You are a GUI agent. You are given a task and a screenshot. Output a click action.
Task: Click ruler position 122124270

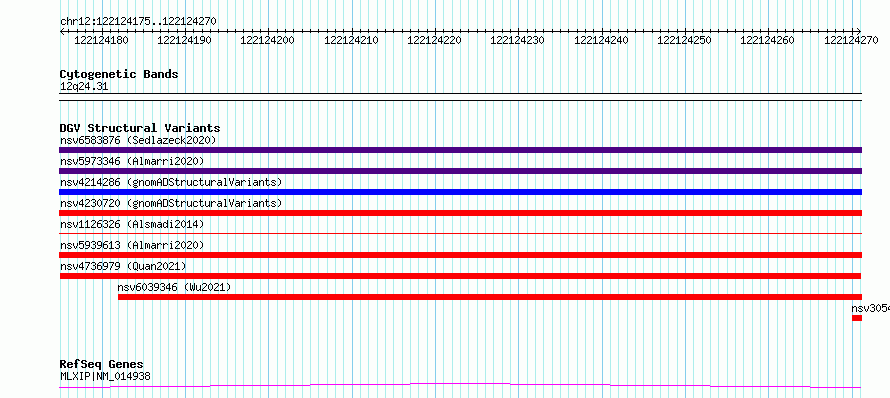pyautogui.click(x=851, y=40)
